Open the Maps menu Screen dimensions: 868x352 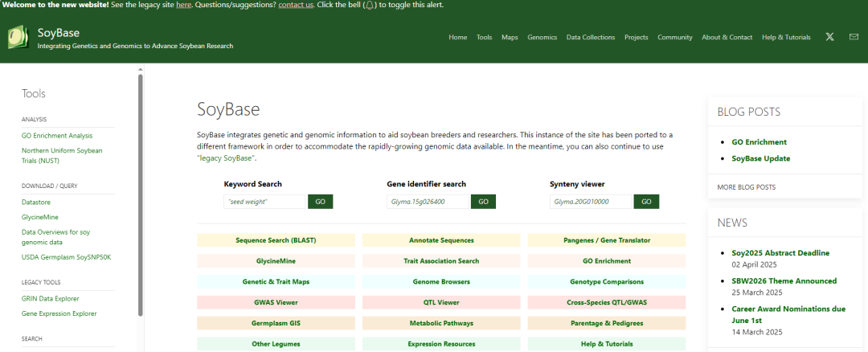click(x=510, y=37)
